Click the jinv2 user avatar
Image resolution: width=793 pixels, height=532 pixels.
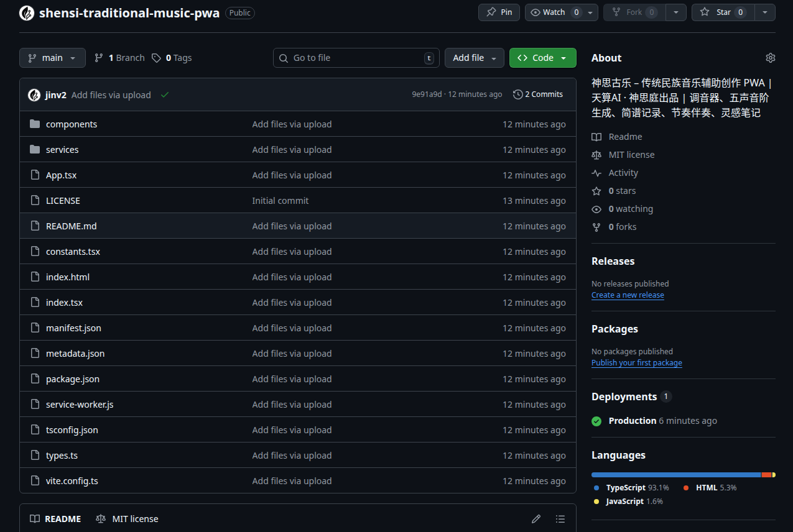[x=34, y=95]
